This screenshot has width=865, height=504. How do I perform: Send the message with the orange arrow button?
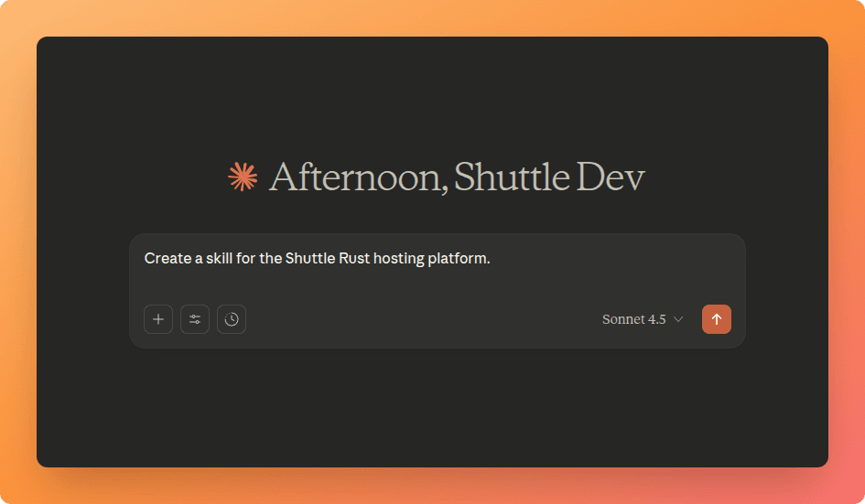[x=717, y=319]
